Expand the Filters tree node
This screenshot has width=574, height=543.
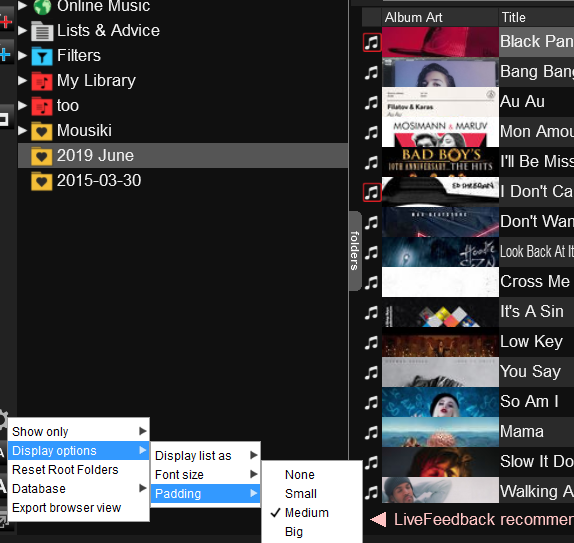tap(22, 56)
